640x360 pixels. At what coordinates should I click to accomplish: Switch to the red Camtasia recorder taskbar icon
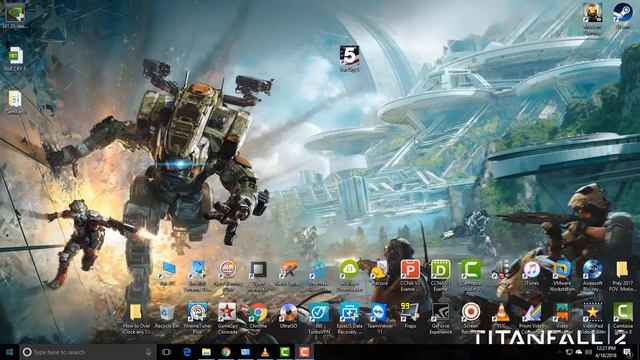(x=304, y=352)
